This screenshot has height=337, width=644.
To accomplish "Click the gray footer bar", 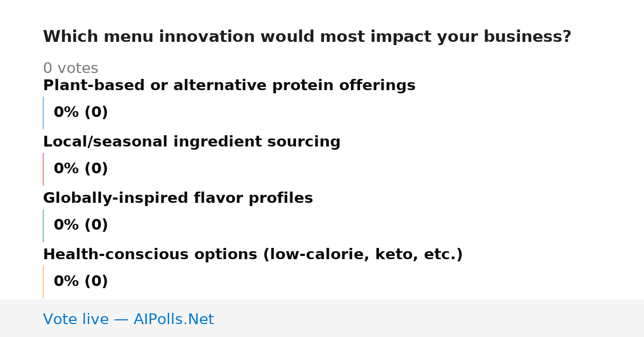I will (x=322, y=318).
